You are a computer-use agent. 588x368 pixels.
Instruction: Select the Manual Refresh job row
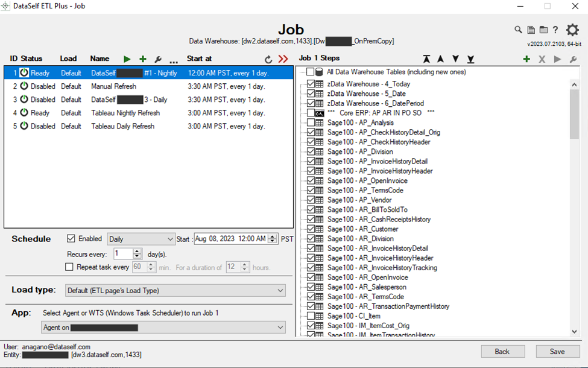113,86
